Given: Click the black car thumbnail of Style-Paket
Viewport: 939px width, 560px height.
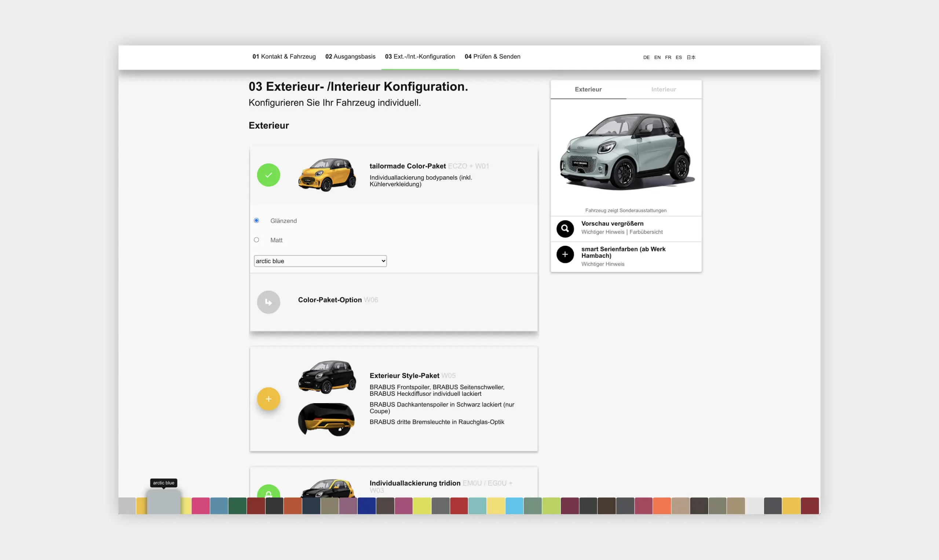Looking at the screenshot, I should click(x=327, y=377).
